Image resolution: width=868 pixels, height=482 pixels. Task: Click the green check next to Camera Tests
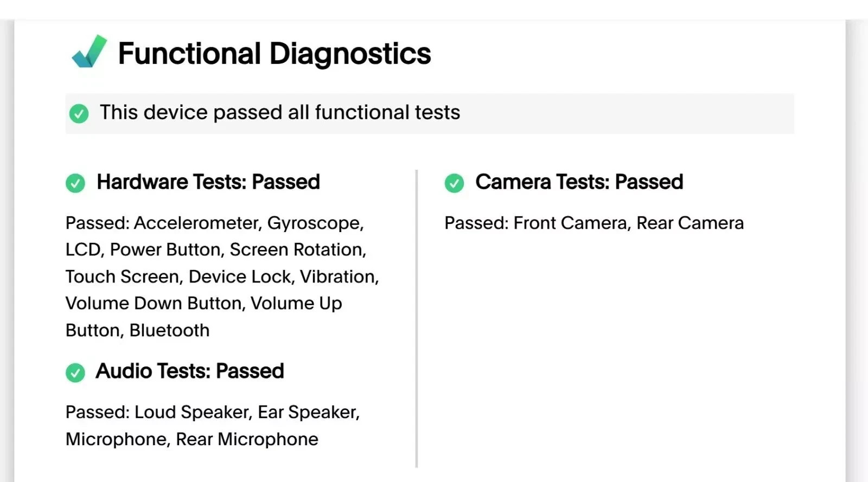pos(454,183)
